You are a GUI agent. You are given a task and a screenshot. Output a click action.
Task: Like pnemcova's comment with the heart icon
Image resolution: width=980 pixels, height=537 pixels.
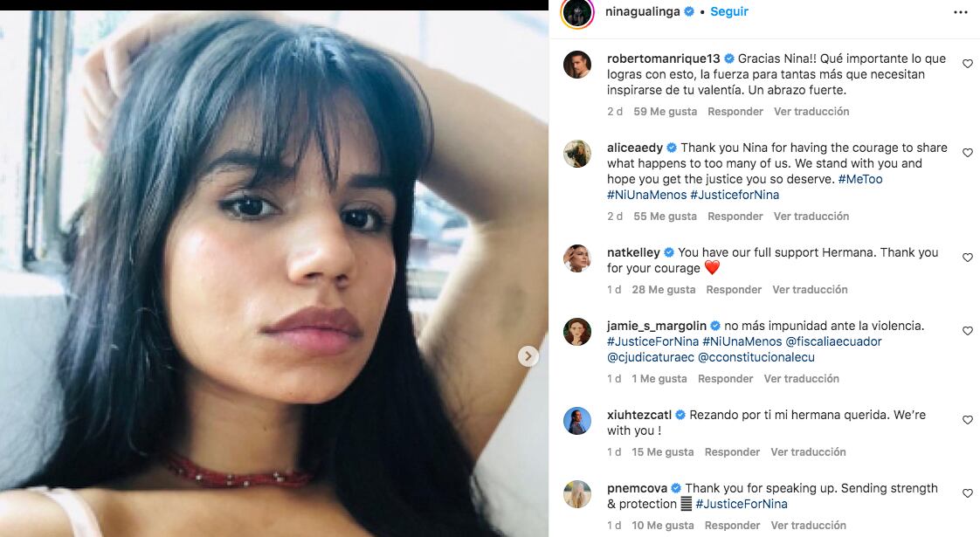[968, 493]
